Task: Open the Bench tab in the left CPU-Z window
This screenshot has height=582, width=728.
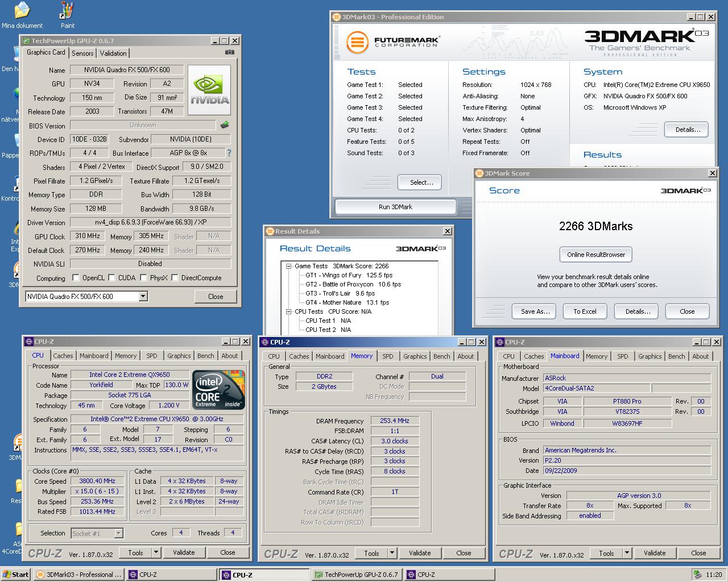Action: click(206, 356)
